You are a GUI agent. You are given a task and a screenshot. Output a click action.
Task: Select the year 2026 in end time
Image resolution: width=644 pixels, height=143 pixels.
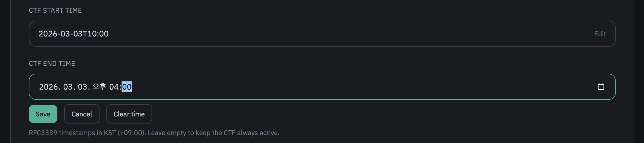click(48, 87)
